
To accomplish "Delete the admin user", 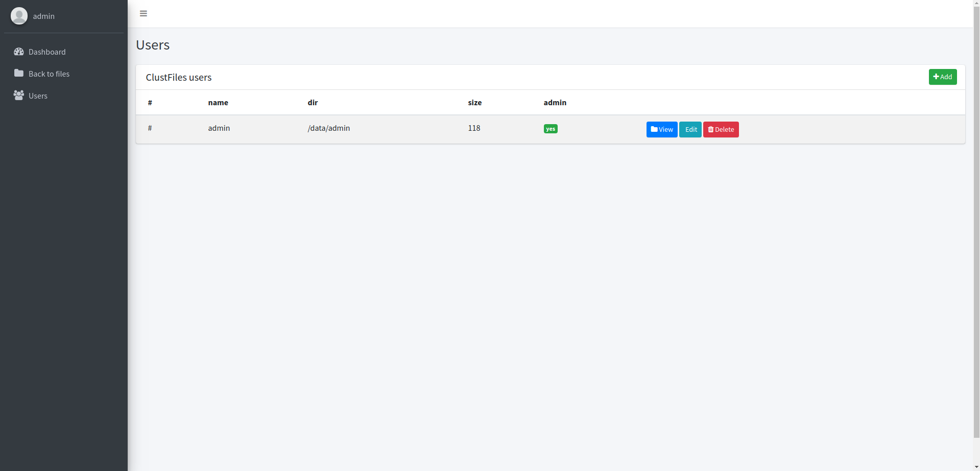I will point(721,129).
